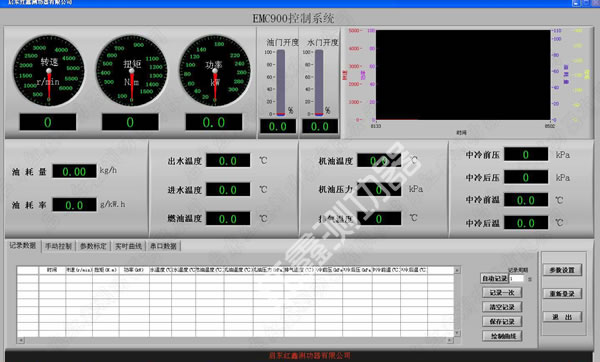600x362 pixels.
Task: Click the black real-time chart area
Action: [x=463, y=75]
